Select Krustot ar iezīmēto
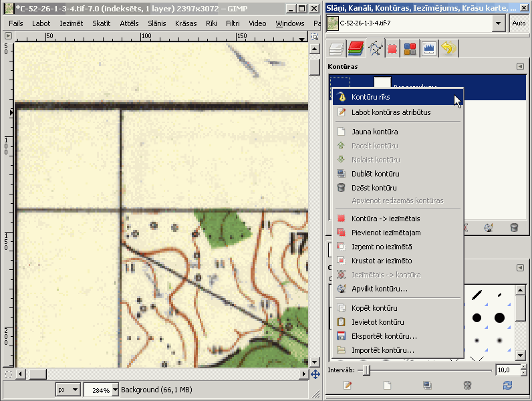The width and height of the screenshot is (532, 401). click(398, 261)
